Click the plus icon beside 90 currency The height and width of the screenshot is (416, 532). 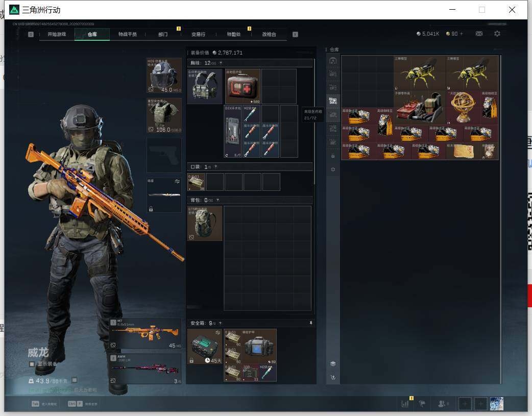461,34
